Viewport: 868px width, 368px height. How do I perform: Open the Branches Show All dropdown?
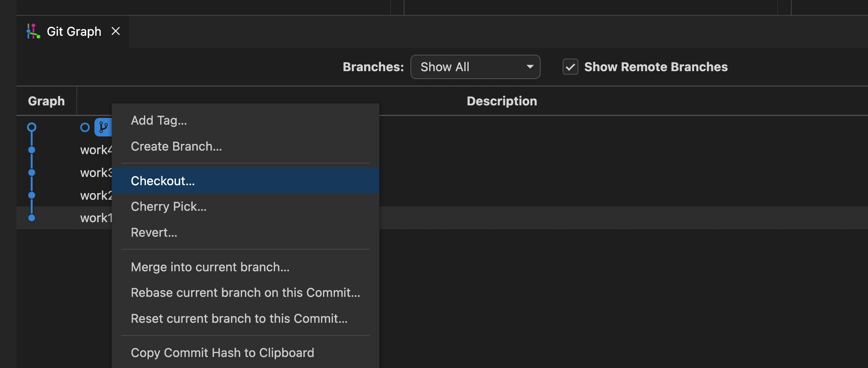[475, 67]
